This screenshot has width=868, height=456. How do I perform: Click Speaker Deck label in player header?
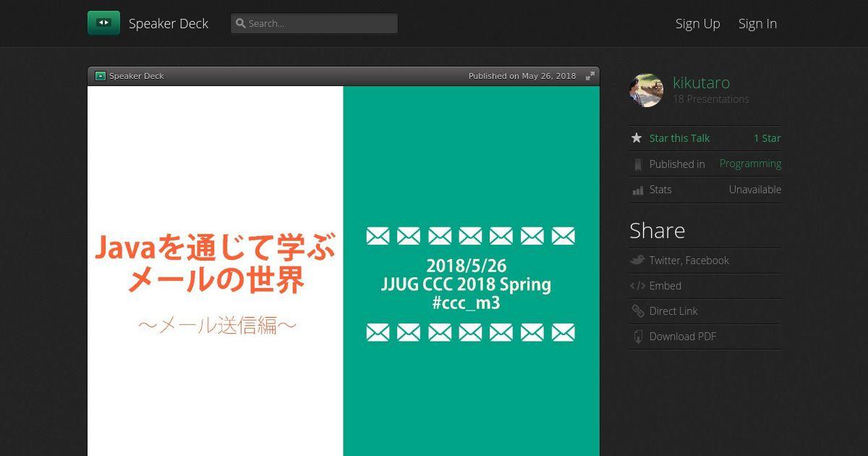click(x=137, y=76)
